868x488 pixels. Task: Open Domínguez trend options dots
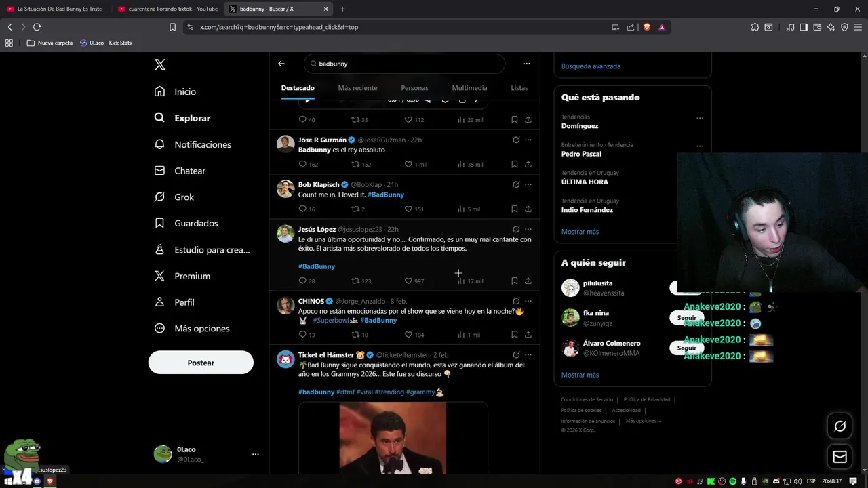tap(700, 118)
